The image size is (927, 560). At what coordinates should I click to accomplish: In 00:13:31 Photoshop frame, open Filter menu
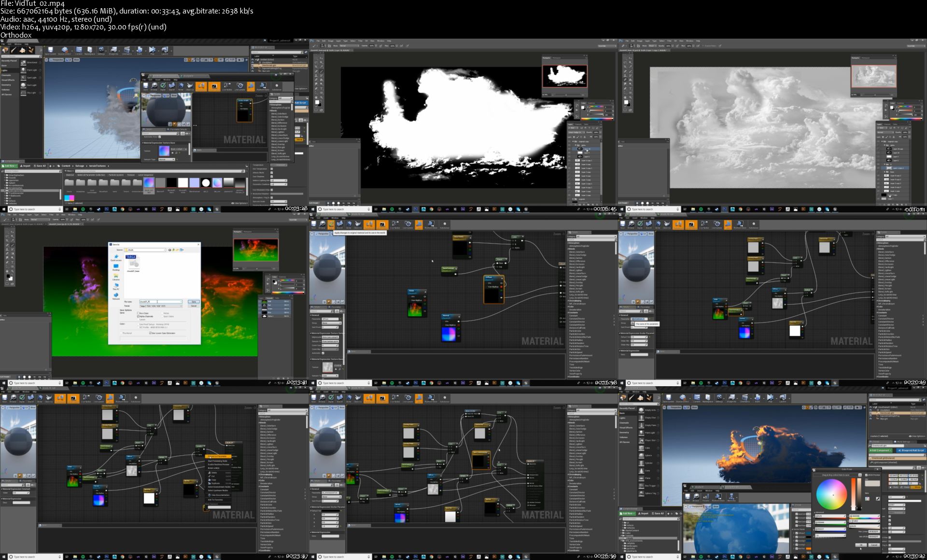click(51, 215)
